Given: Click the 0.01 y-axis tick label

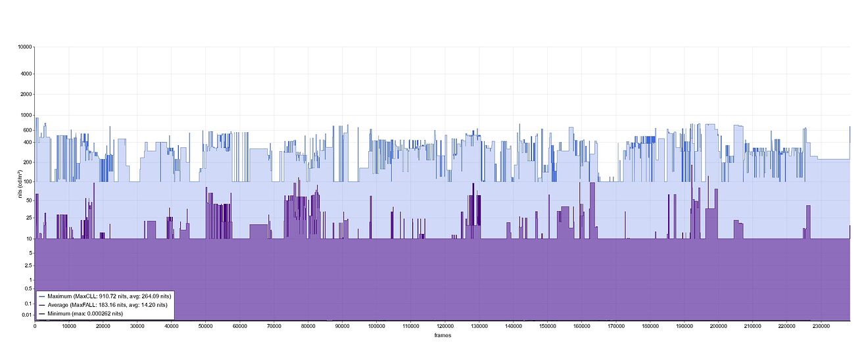Looking at the screenshot, I should [28, 315].
